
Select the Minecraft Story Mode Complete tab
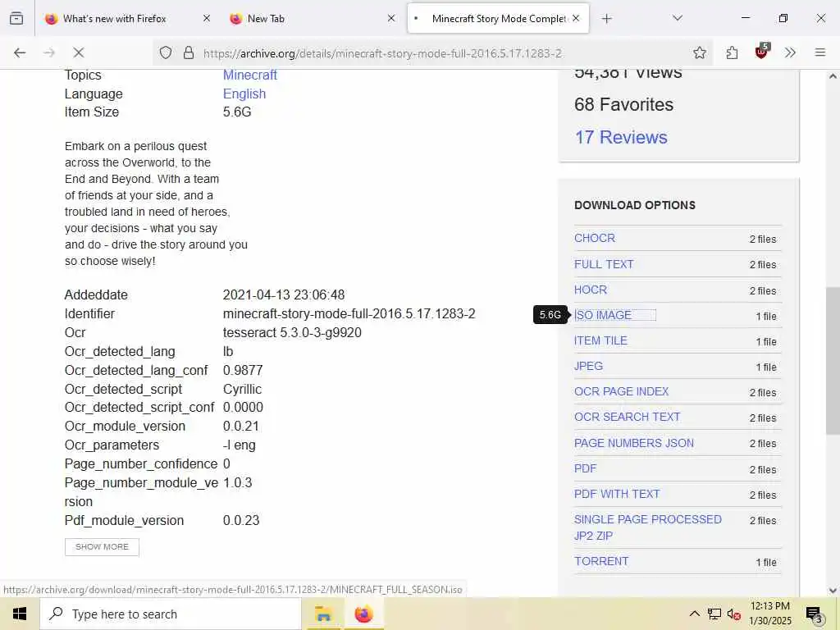pos(498,19)
